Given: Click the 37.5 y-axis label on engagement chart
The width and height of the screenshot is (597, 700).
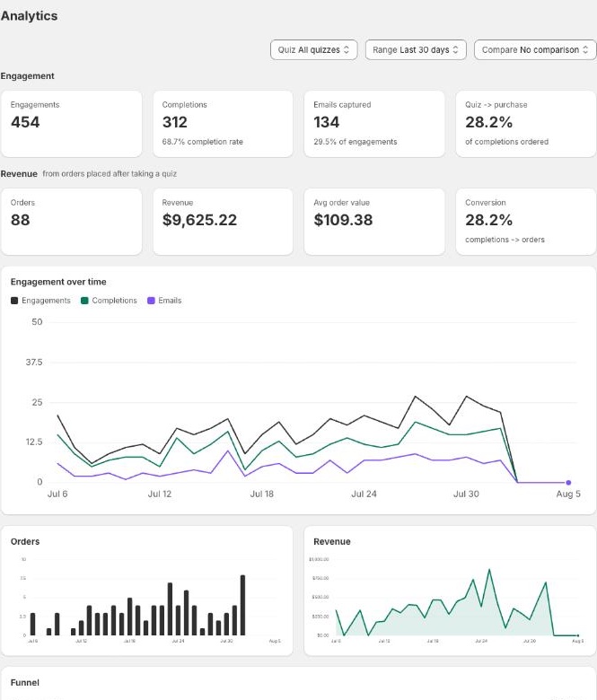Looking at the screenshot, I should [x=34, y=362].
